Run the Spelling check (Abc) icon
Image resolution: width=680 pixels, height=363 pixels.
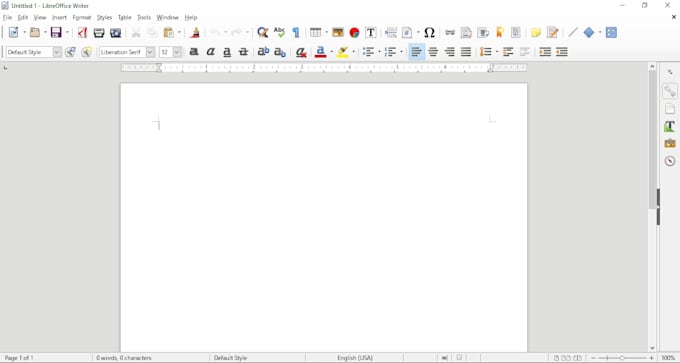[279, 33]
